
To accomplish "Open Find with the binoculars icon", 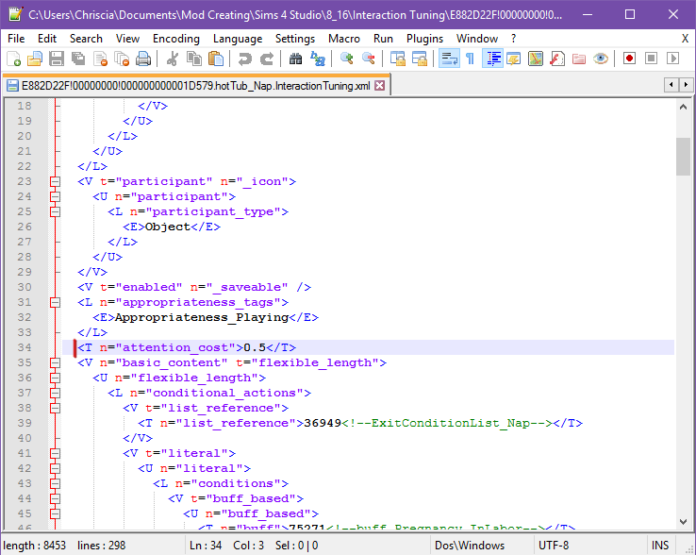I will (x=295, y=59).
